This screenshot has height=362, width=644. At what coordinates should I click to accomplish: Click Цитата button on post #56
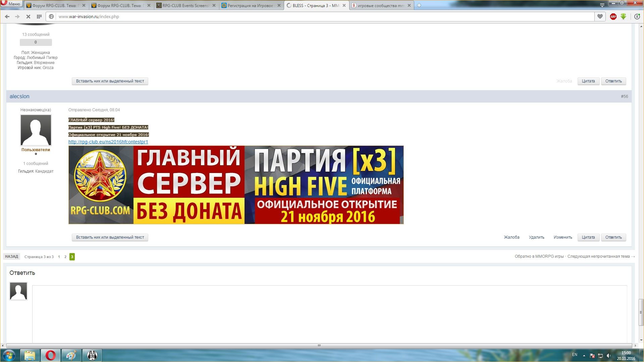[x=588, y=237]
